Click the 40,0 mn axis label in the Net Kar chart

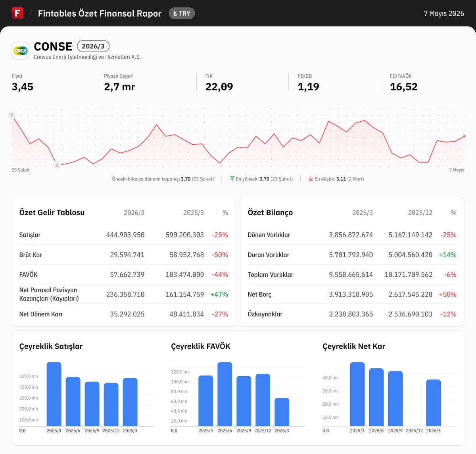(331, 378)
